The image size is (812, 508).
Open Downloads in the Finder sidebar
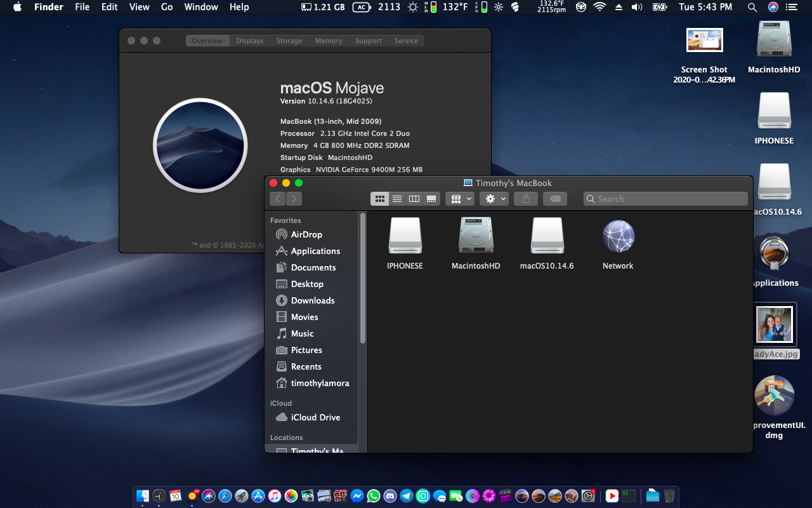coord(311,300)
